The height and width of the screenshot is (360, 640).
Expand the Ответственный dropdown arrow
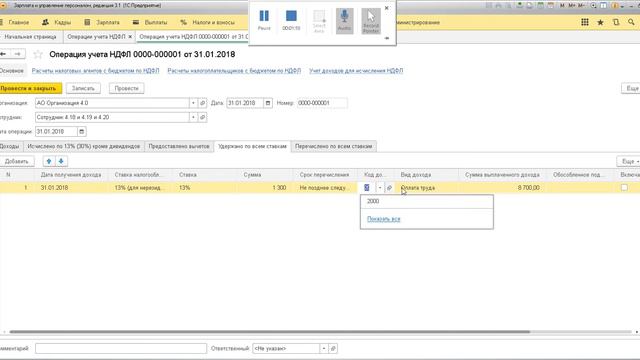[324, 349]
